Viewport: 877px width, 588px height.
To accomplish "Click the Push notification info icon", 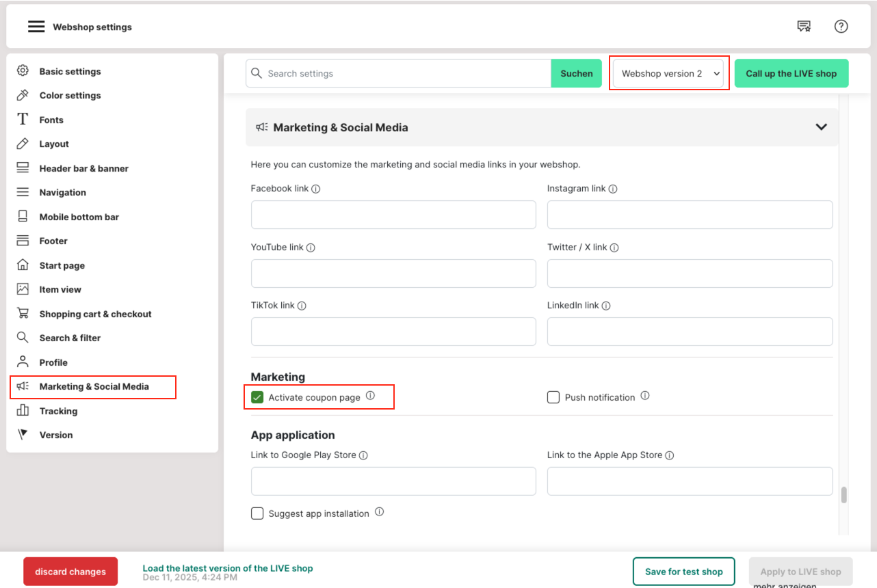I will click(644, 396).
